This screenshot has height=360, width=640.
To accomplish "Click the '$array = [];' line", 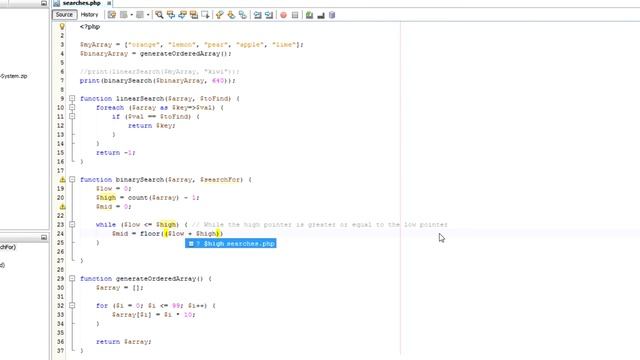I will pos(120,288).
